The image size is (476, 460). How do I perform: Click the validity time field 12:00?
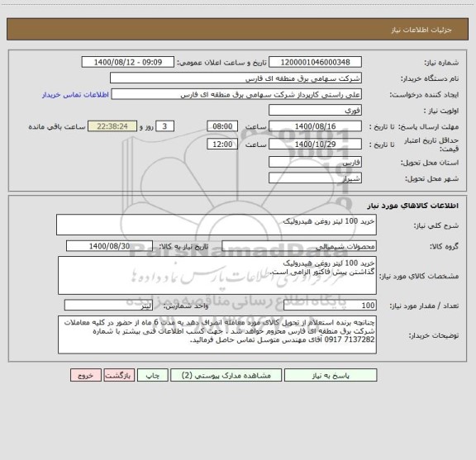point(222,145)
